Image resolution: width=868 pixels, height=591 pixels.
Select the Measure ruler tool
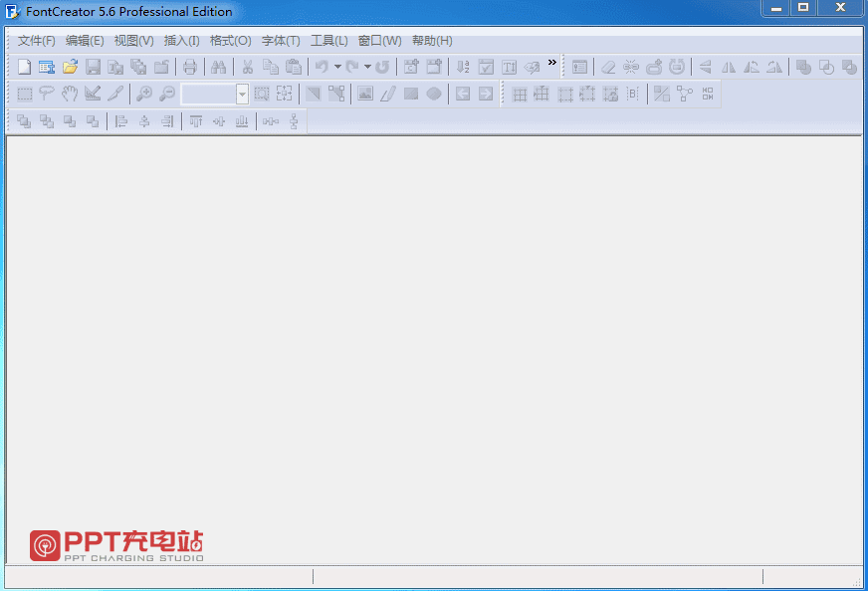[93, 94]
